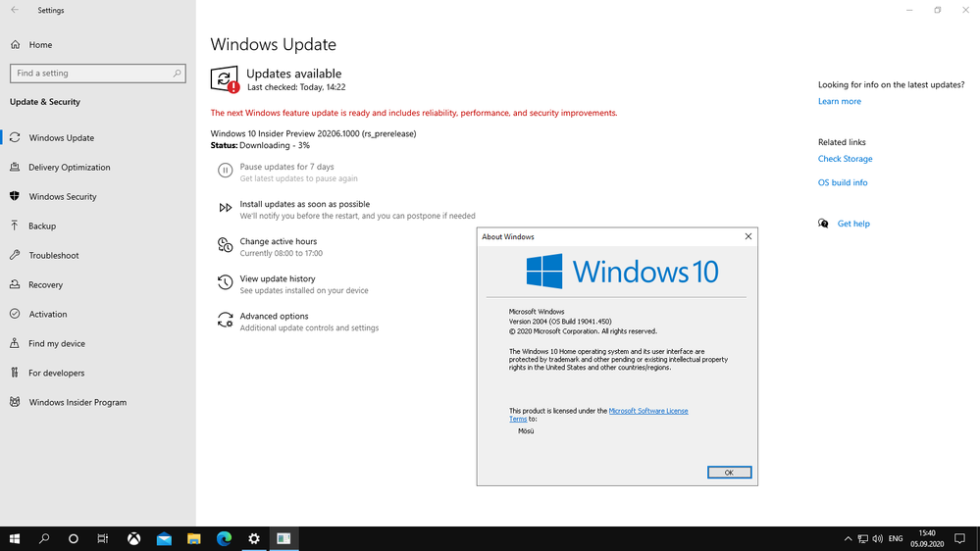Open the Check Storage link
The height and width of the screenshot is (551, 980).
(845, 159)
